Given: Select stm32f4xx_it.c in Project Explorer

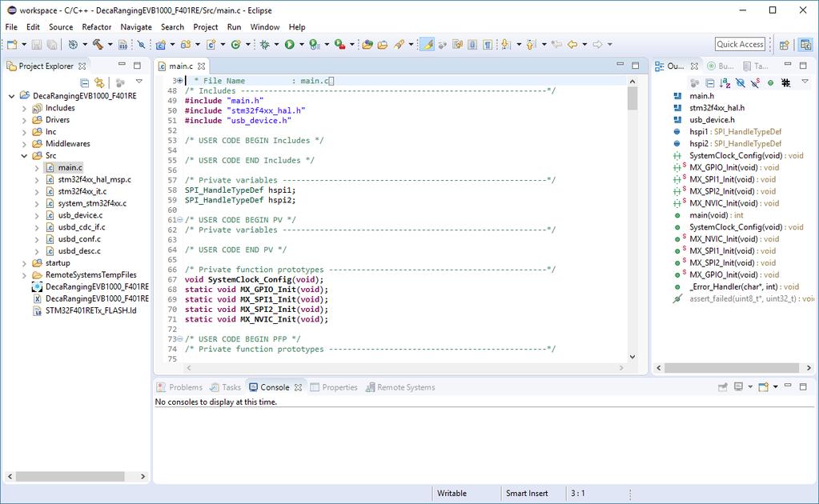Looking at the screenshot, I should (x=82, y=191).
